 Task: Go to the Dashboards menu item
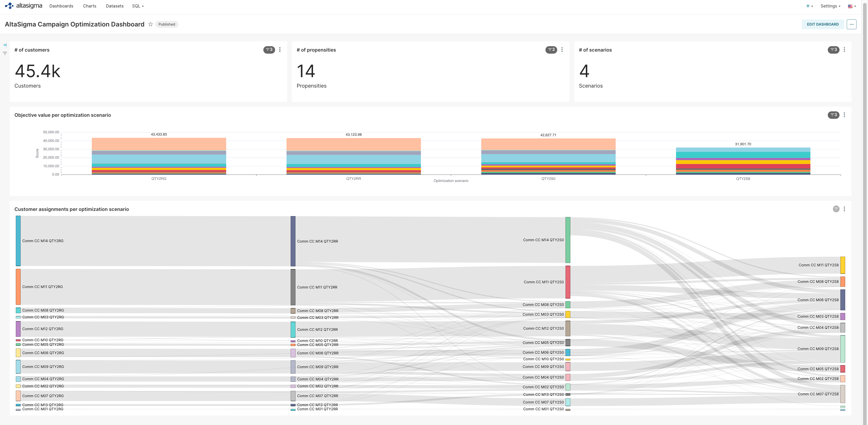click(61, 6)
